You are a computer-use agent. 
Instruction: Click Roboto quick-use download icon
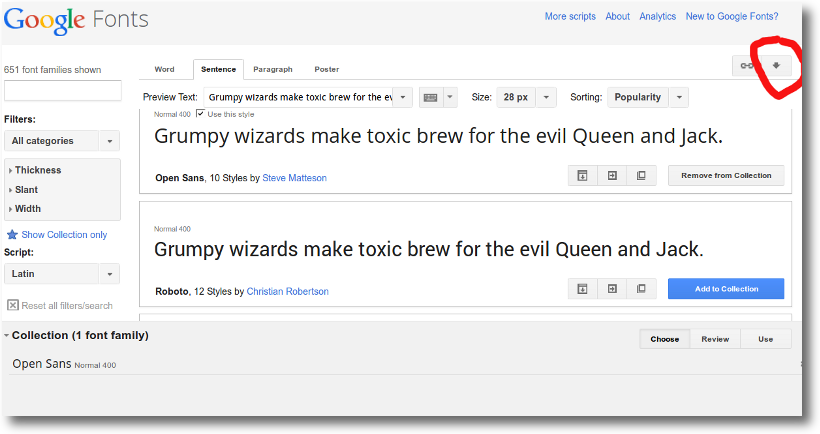[582, 289]
